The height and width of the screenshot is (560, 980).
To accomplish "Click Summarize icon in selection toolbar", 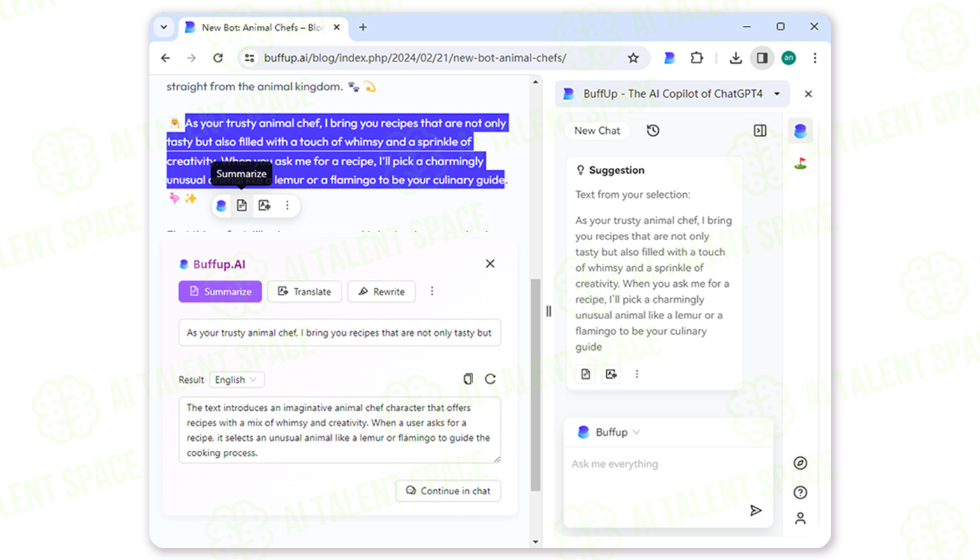I will click(241, 206).
